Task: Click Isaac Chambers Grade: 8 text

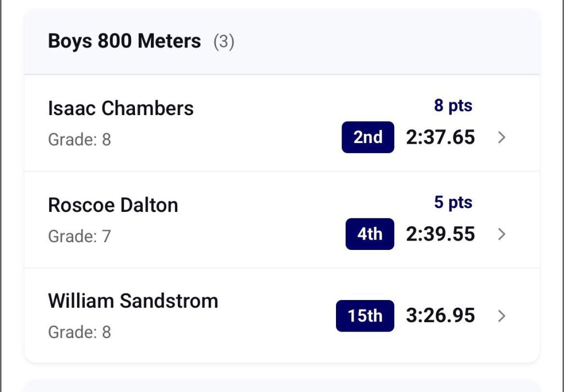Action: 79,140
